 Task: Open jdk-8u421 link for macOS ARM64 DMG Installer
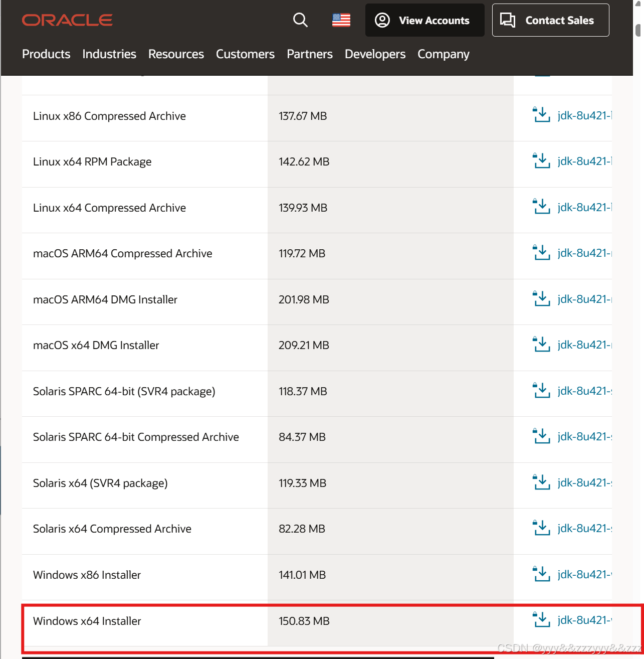tap(585, 299)
